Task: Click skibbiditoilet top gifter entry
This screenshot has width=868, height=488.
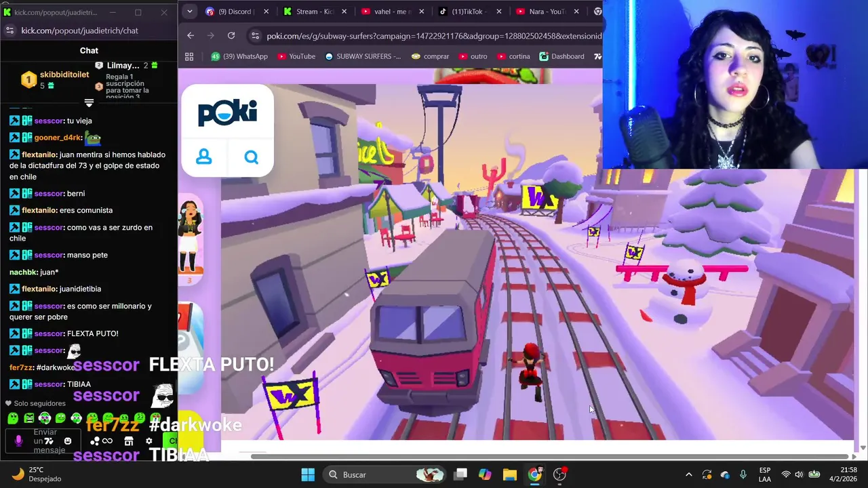Action: [x=56, y=80]
